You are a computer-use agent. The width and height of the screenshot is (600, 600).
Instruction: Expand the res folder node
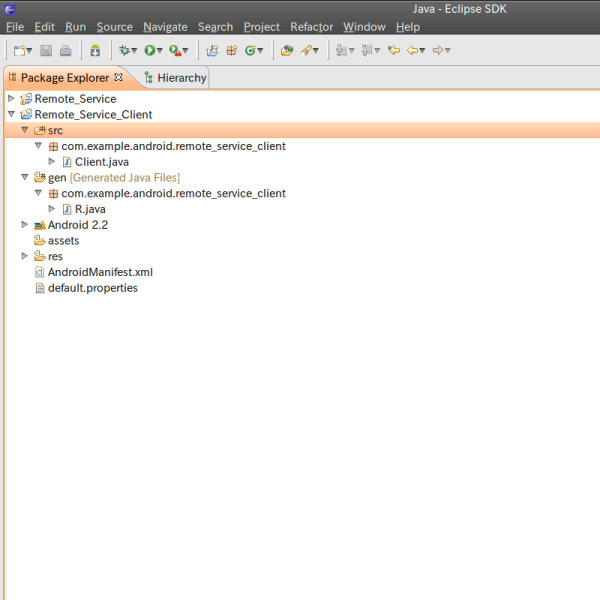[24, 256]
